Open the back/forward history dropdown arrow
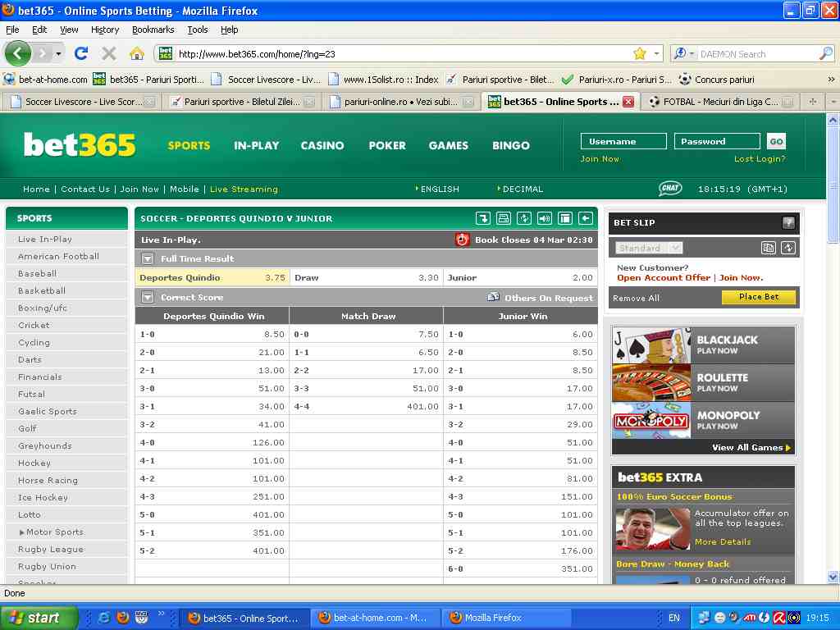 [58, 53]
